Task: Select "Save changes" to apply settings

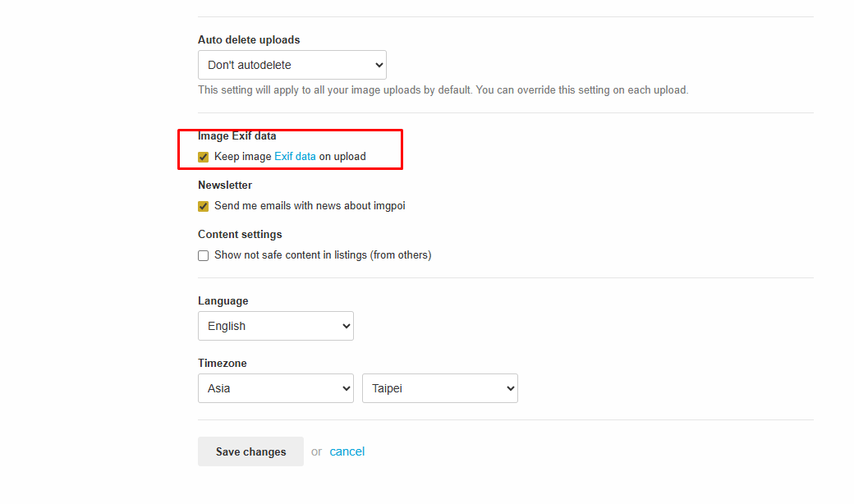Action: 250,451
